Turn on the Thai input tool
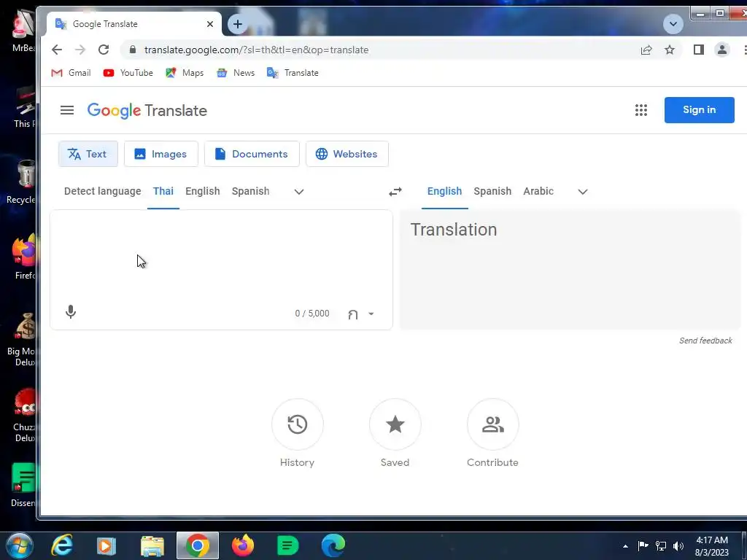The height and width of the screenshot is (560, 747). 352,314
